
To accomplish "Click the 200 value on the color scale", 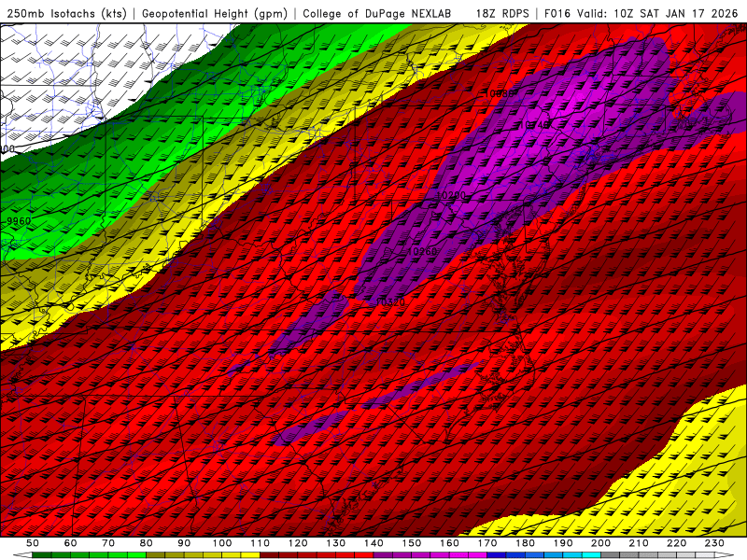I will tap(601, 543).
